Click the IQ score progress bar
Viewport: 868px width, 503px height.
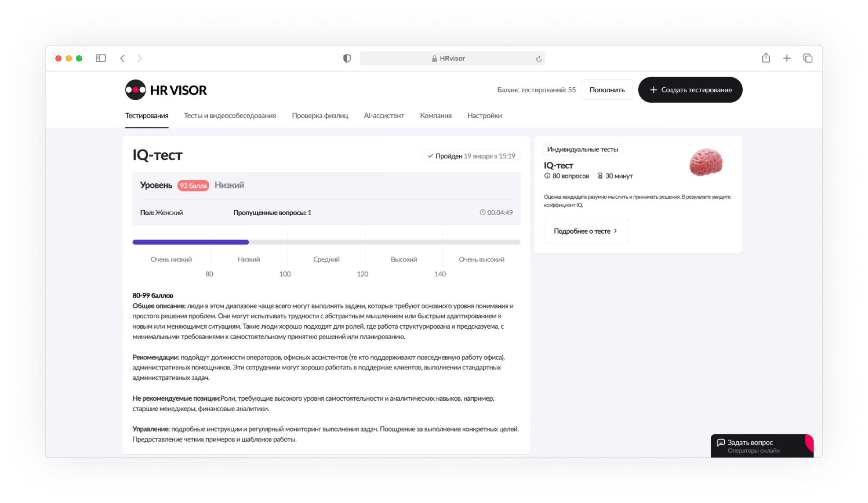click(326, 242)
